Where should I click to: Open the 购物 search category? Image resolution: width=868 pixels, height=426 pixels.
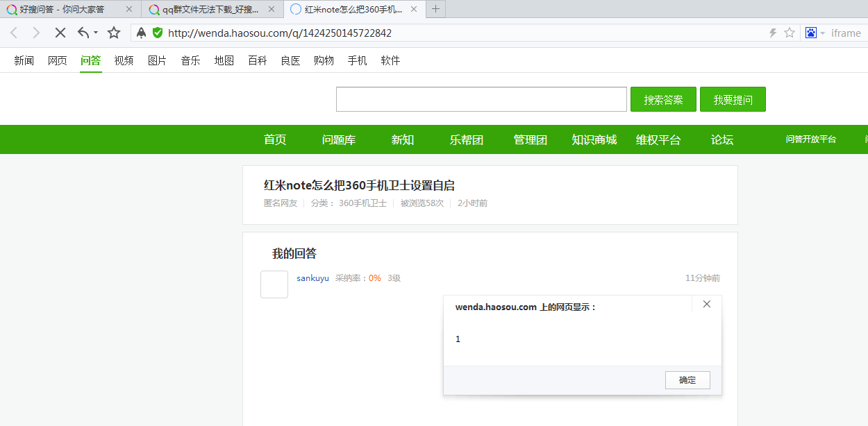click(324, 61)
